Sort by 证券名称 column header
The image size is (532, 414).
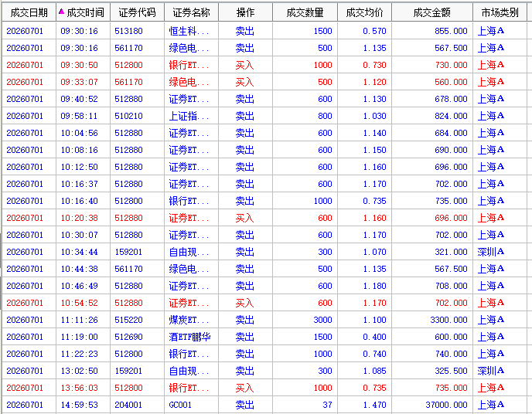click(191, 12)
